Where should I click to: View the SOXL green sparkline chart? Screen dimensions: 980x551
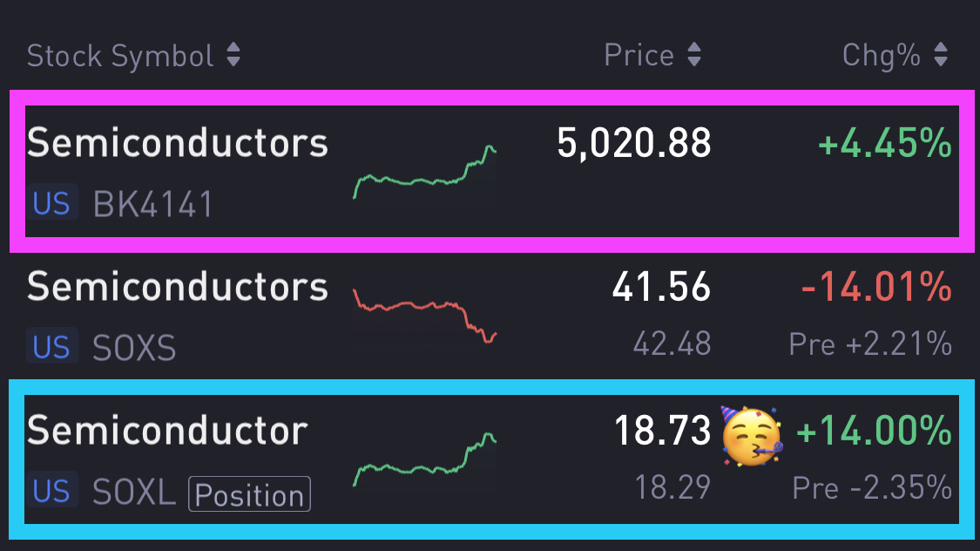pyautogui.click(x=425, y=459)
